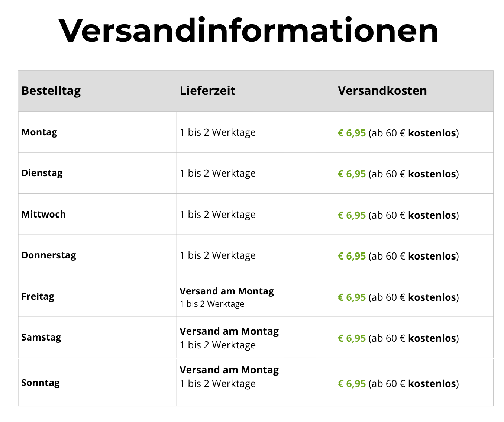Click 'kostenlos' in the Sonntag row

pos(432,384)
